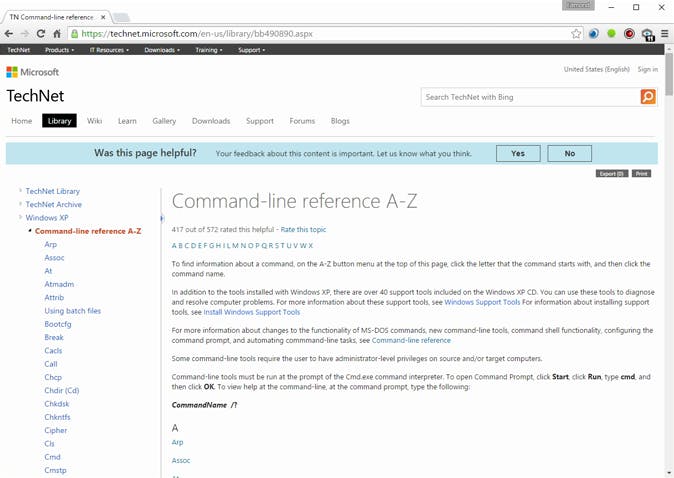The image size is (674, 478).
Task: Click TechNet in the black top bar
Action: (18, 50)
